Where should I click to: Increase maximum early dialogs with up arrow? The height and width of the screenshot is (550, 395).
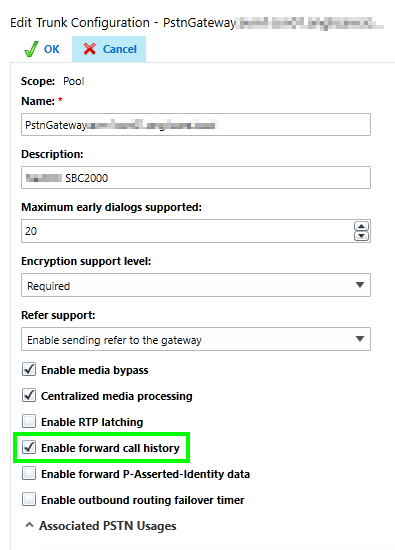(x=361, y=226)
